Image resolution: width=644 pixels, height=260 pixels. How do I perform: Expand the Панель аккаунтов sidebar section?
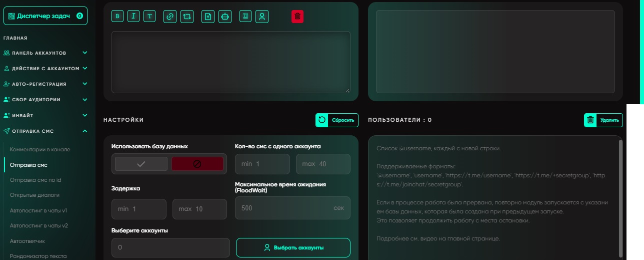(45, 53)
